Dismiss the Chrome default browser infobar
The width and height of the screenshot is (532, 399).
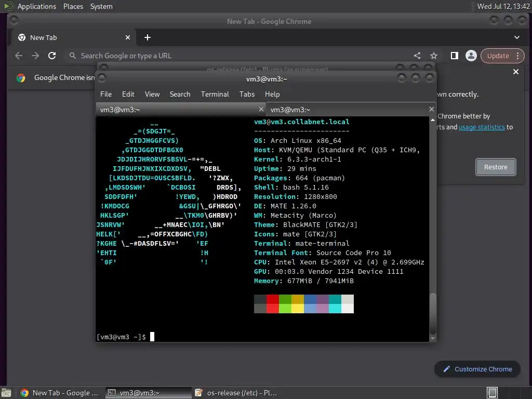516,72
